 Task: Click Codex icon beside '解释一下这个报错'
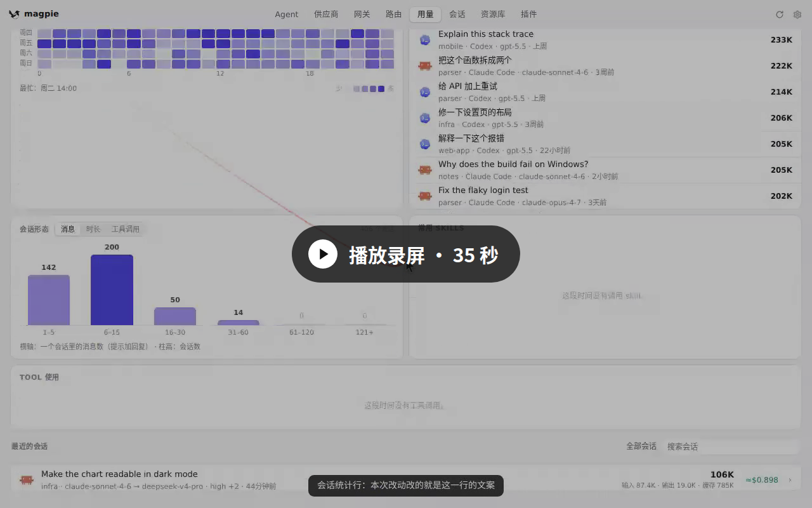[425, 144]
